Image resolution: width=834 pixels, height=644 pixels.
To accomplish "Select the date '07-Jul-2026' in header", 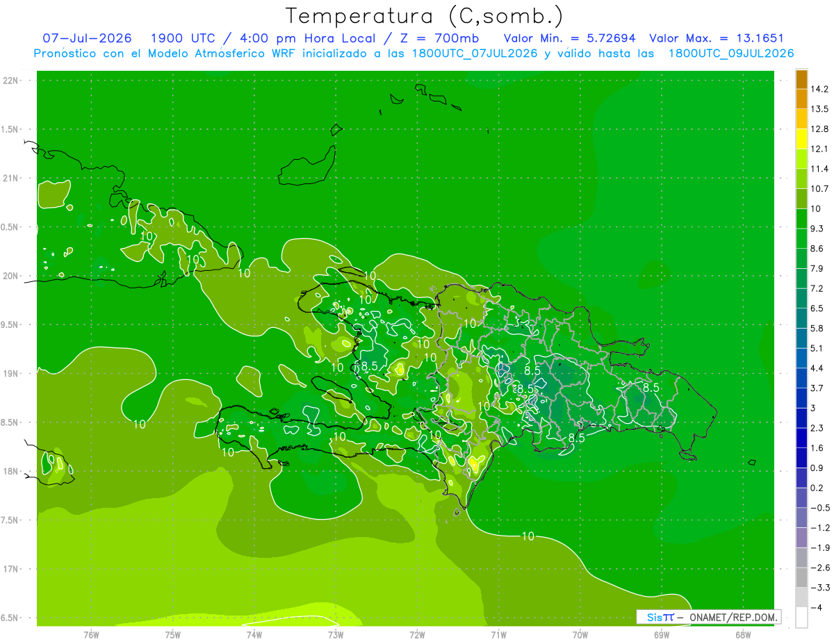I will (x=87, y=38).
